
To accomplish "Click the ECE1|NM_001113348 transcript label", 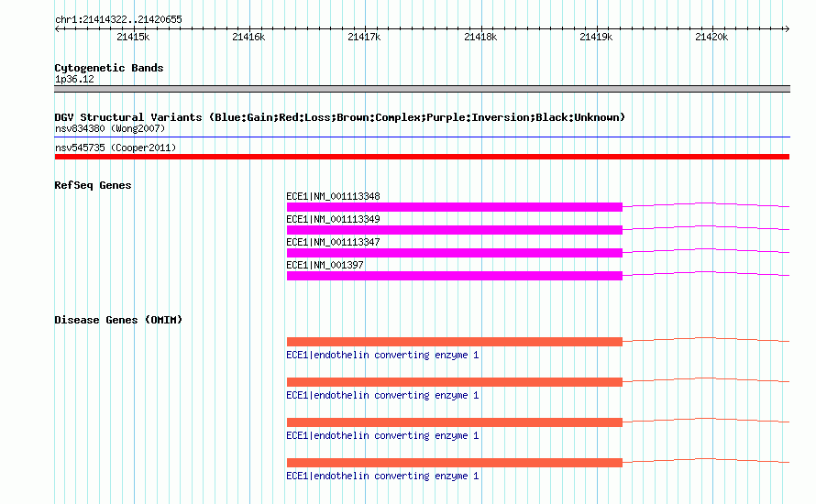I will [x=333, y=196].
